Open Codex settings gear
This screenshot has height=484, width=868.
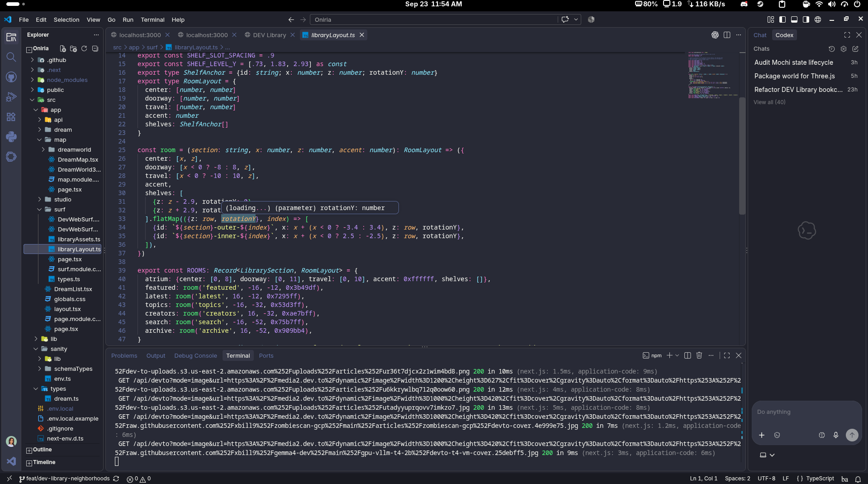click(x=844, y=49)
